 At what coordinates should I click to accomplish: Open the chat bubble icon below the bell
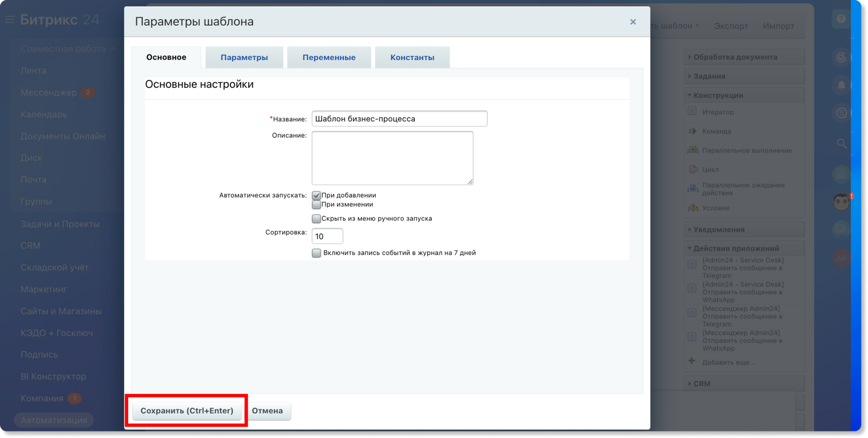tap(842, 113)
